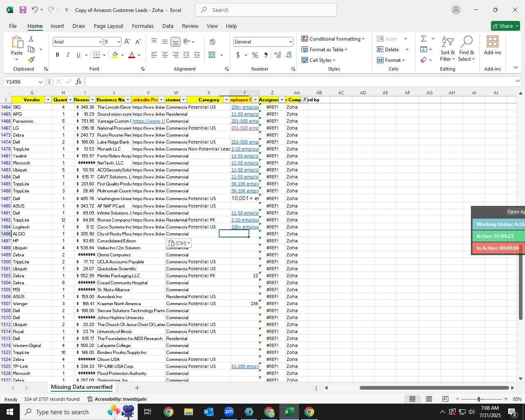Click the AutoSum sigma icon
The image size is (525, 420).
pos(424,39)
